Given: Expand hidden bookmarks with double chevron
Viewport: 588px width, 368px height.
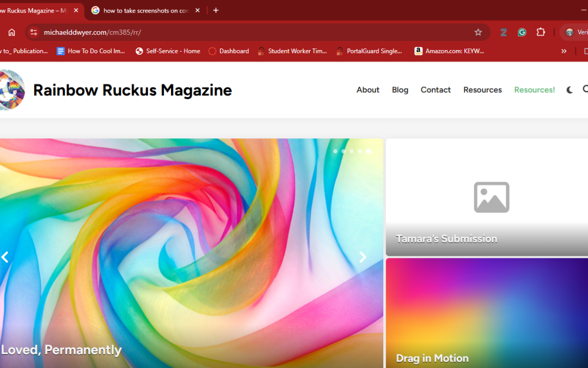Looking at the screenshot, I should (563, 51).
